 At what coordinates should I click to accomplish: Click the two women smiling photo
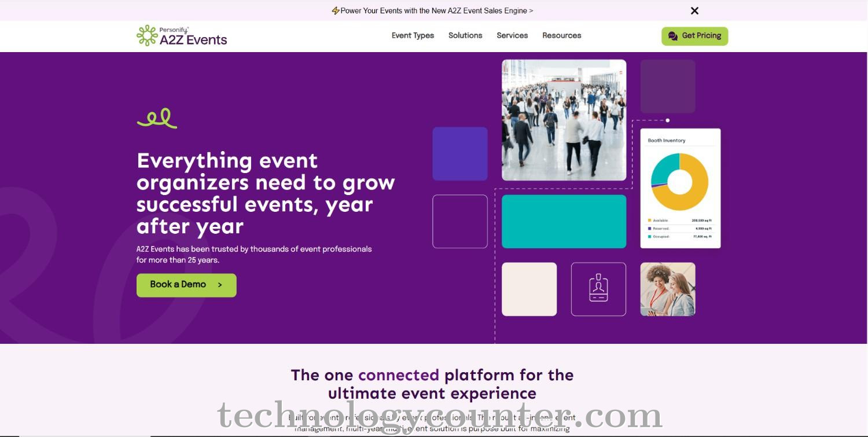(x=667, y=289)
